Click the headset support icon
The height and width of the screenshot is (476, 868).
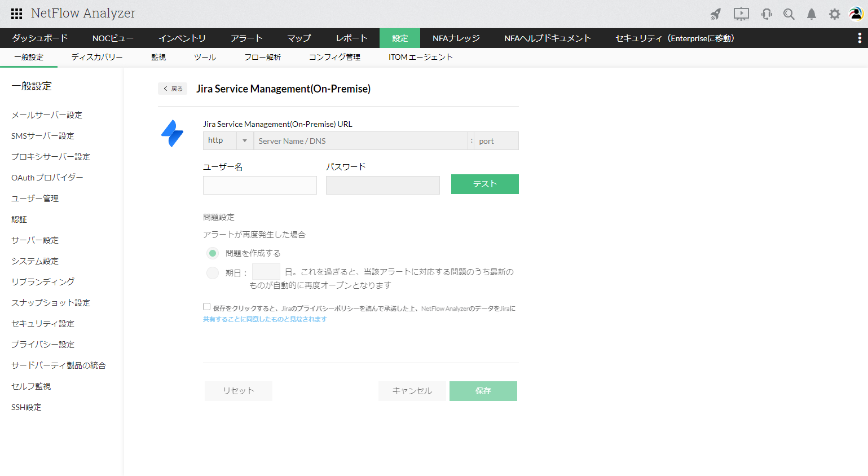(766, 14)
